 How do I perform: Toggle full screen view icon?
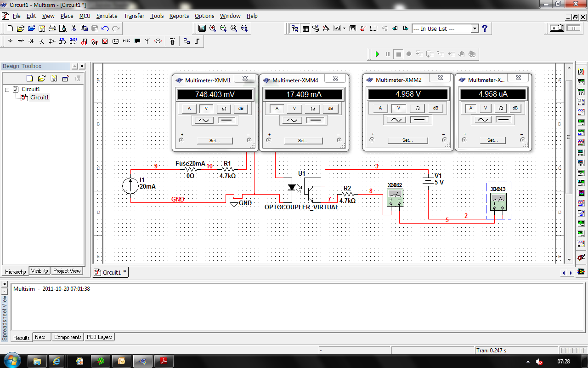point(202,28)
